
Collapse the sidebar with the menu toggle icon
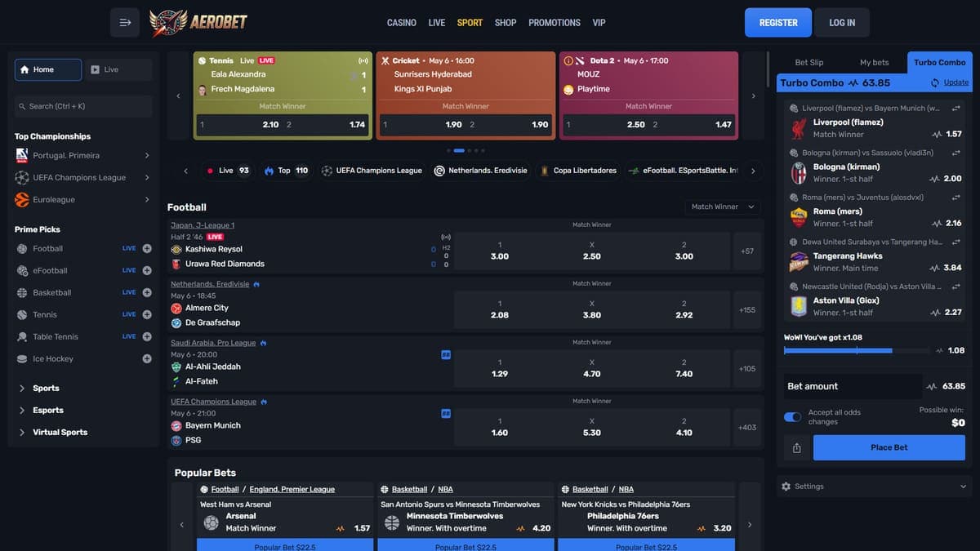click(125, 22)
